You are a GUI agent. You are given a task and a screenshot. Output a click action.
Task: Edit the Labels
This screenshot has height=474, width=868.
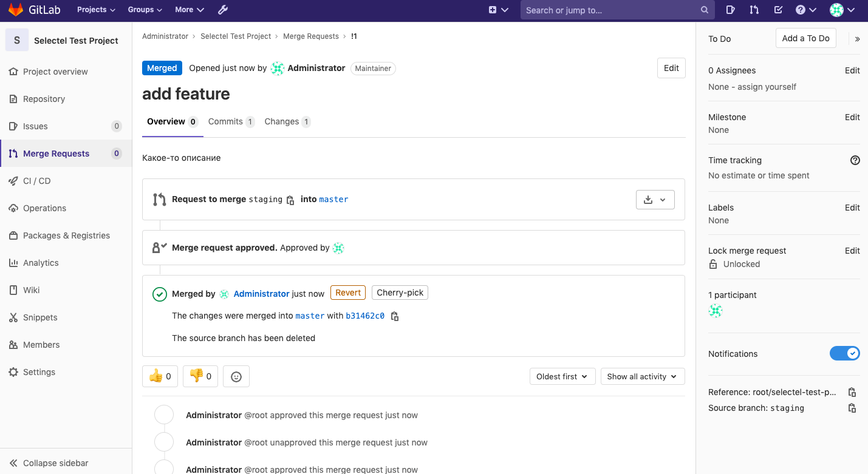pyautogui.click(x=852, y=208)
